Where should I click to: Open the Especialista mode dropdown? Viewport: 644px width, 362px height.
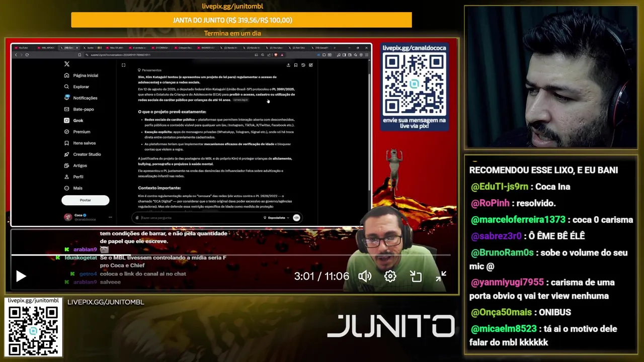[276, 218]
